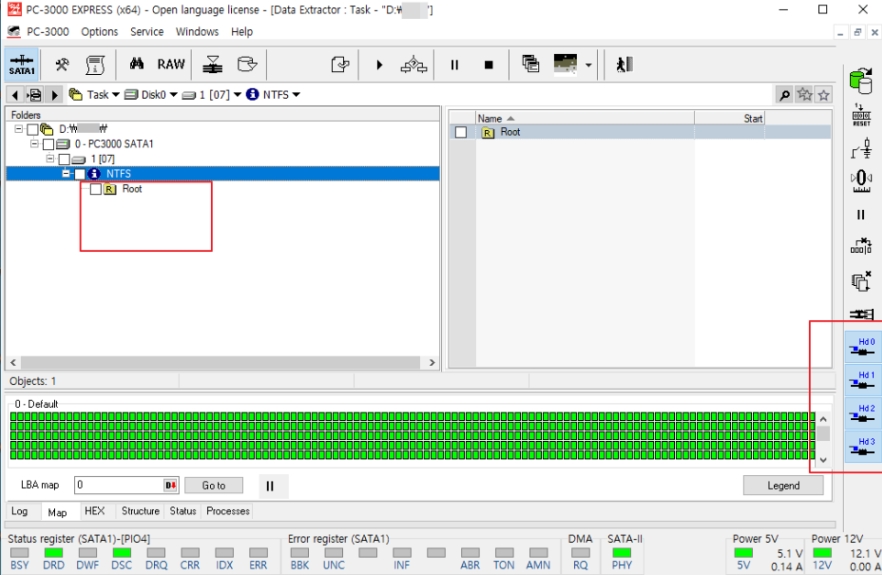Click the sidebar pause icon
The image size is (882, 575).
[861, 214]
